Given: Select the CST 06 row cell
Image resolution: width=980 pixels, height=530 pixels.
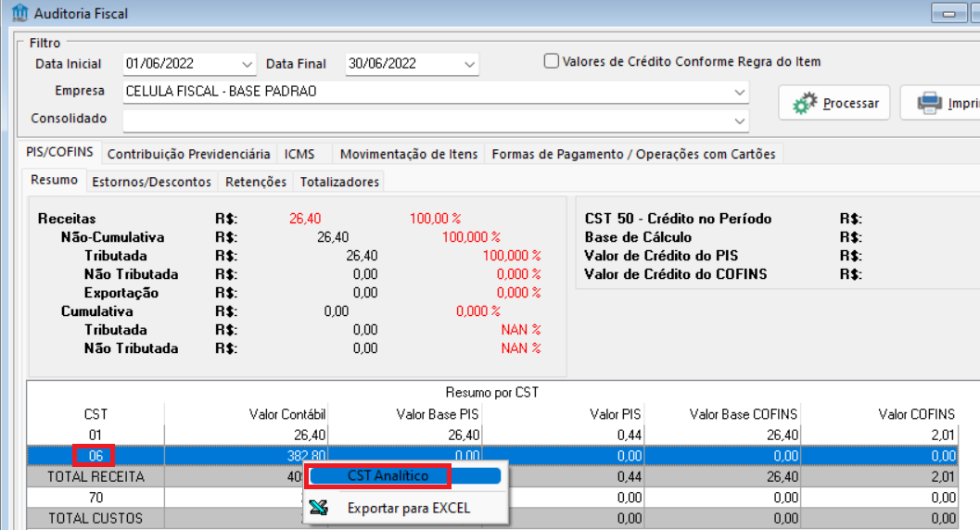Looking at the screenshot, I should (95, 456).
